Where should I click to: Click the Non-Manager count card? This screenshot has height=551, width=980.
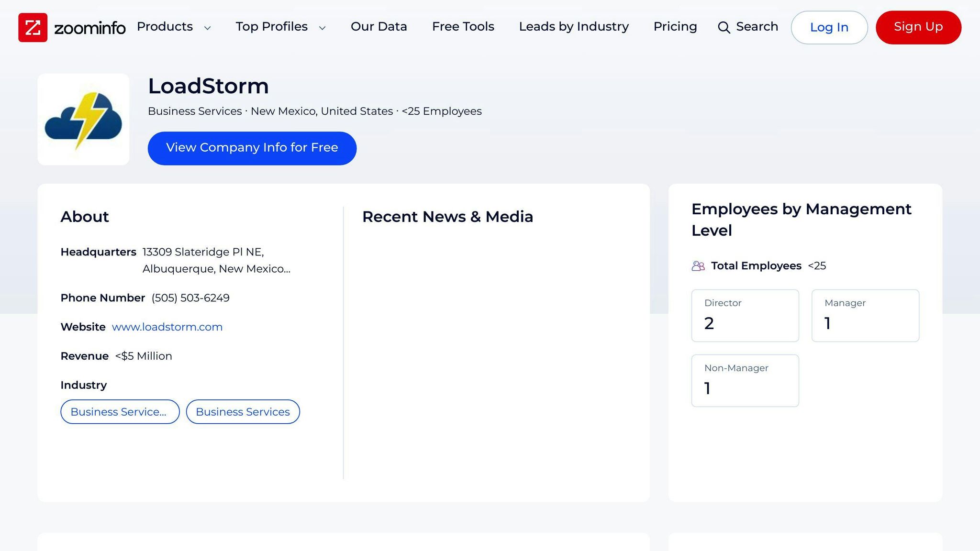(745, 381)
